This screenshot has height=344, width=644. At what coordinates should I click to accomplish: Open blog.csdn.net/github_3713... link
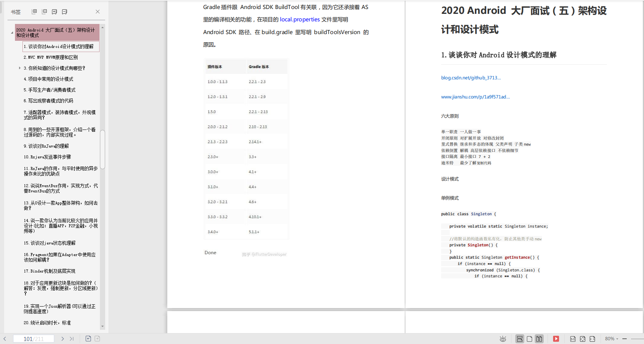pyautogui.click(x=471, y=78)
